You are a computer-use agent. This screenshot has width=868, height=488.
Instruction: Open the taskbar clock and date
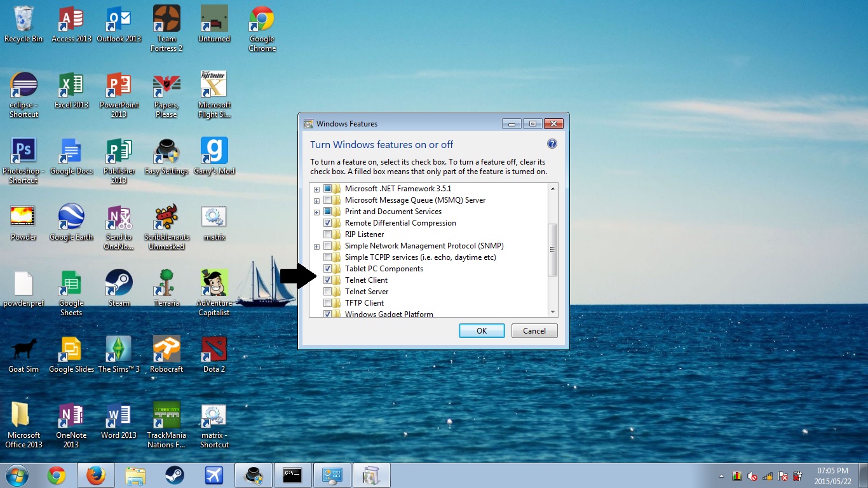(x=834, y=476)
